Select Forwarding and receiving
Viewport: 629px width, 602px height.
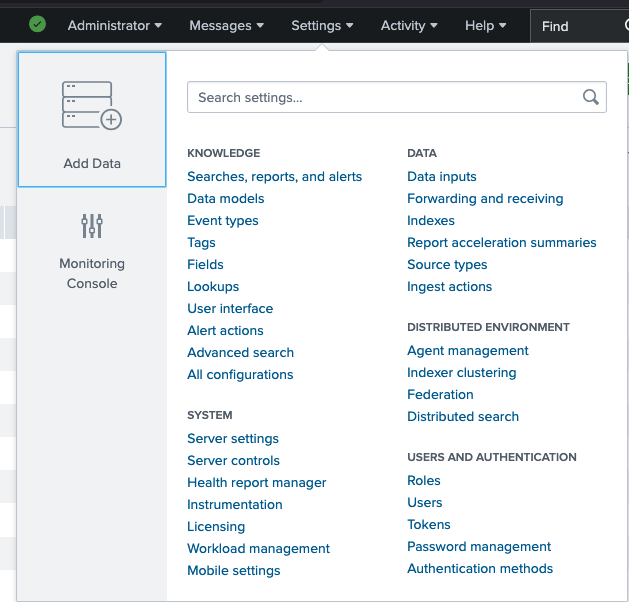(485, 199)
